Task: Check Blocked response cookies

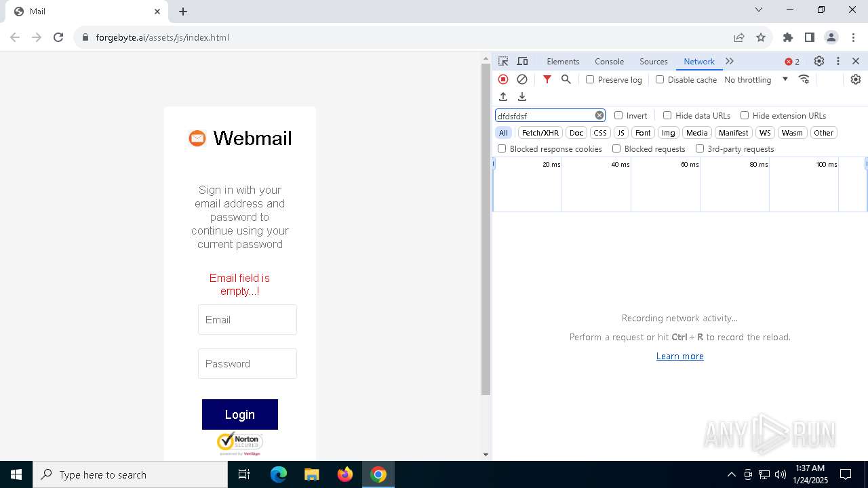Action: pos(502,148)
